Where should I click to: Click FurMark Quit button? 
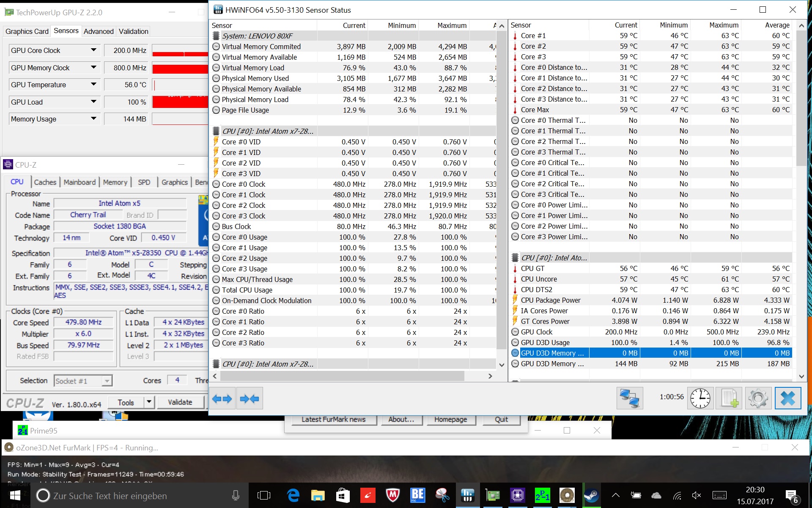click(x=501, y=419)
